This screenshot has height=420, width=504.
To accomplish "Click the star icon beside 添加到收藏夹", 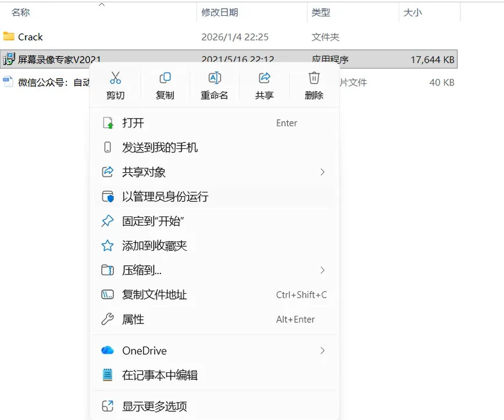I will click(x=108, y=245).
